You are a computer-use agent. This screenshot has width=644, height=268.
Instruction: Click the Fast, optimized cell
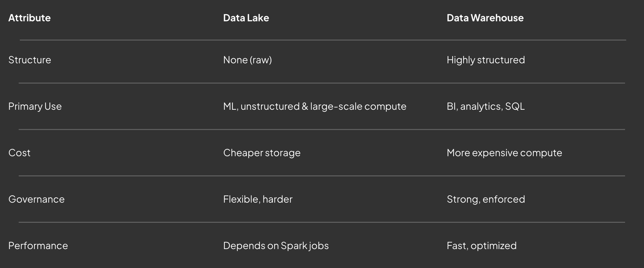tap(482, 246)
